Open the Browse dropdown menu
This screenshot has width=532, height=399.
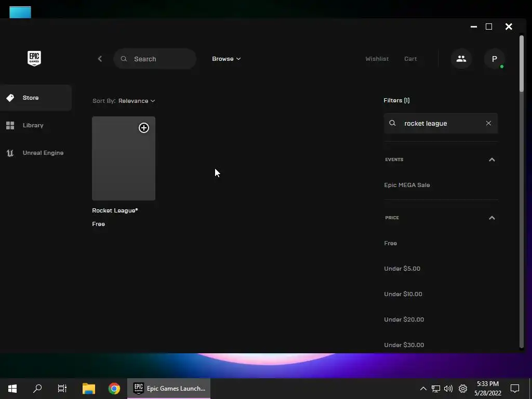coord(227,59)
